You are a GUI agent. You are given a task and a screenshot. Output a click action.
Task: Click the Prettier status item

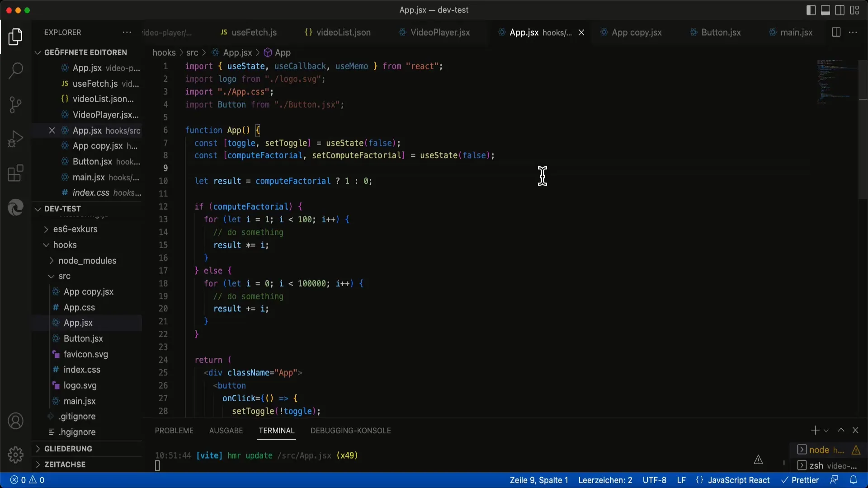tap(800, 480)
